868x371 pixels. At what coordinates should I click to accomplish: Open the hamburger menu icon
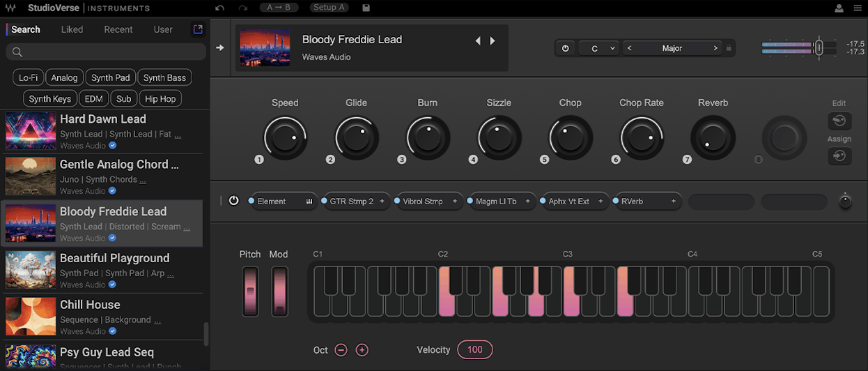click(858, 8)
